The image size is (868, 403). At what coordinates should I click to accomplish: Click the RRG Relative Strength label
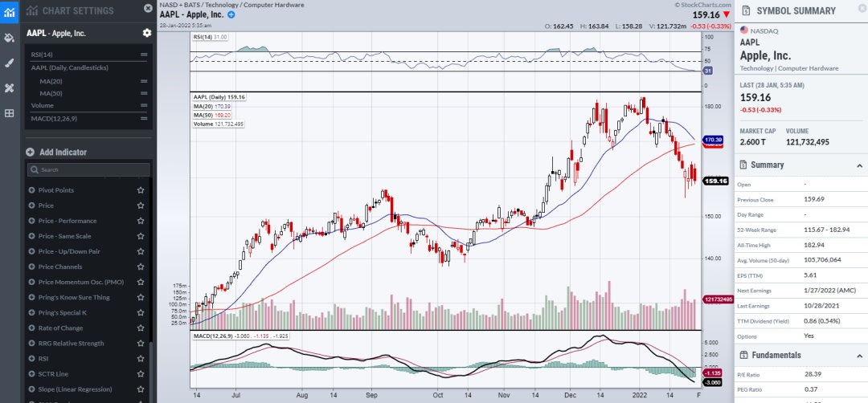pos(71,344)
